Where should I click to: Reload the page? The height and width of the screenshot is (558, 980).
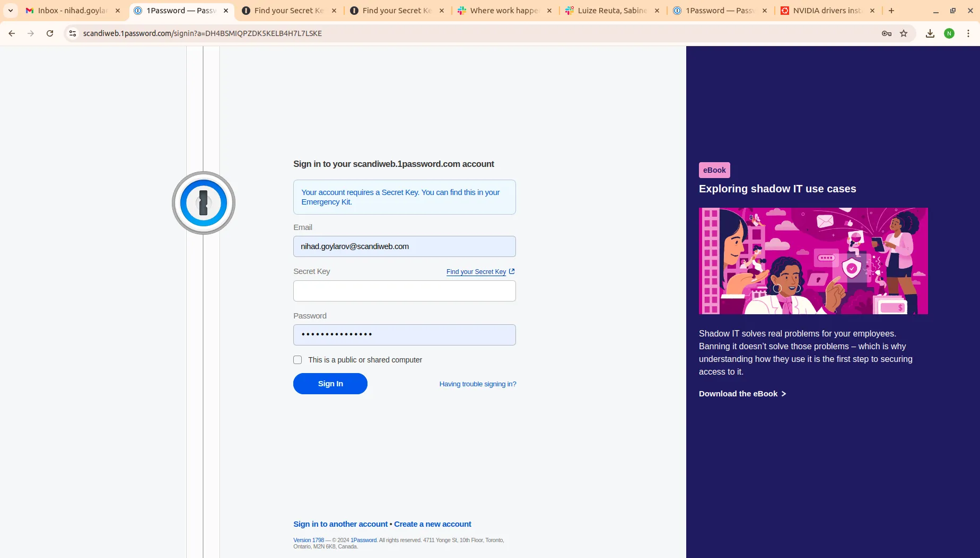[50, 33]
